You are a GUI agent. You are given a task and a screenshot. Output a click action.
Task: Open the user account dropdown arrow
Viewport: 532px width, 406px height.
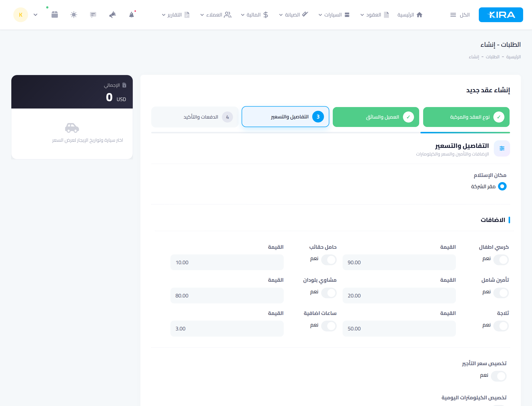(35, 15)
